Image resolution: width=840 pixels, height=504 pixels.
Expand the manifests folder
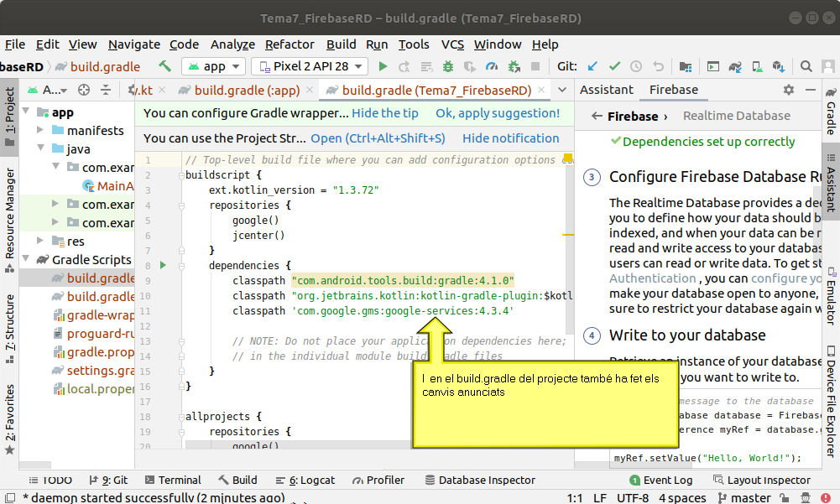[x=40, y=130]
